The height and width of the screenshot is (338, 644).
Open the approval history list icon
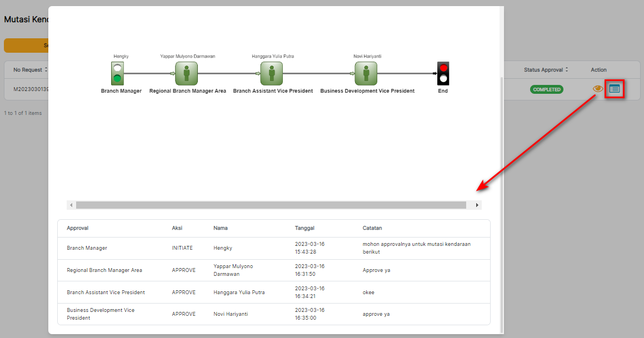[614, 89]
